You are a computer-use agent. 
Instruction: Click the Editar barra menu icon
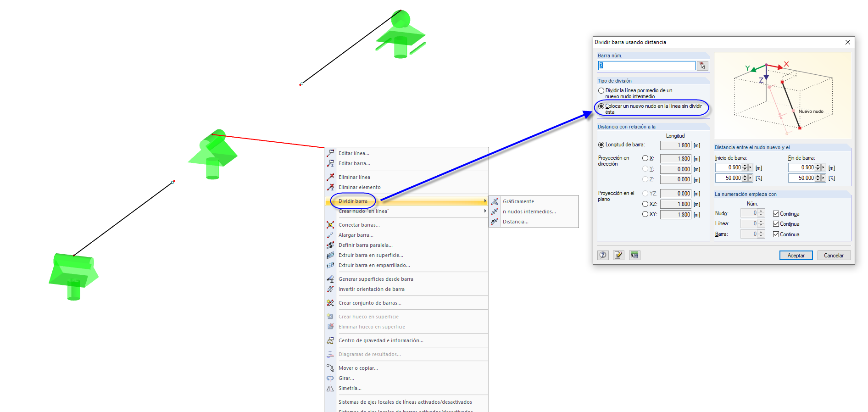click(330, 163)
